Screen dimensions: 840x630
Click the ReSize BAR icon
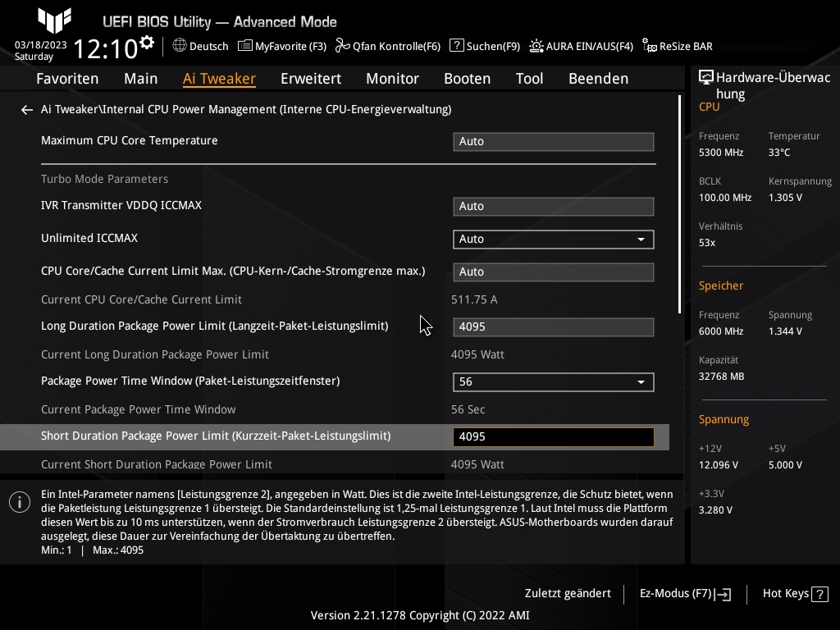650,46
